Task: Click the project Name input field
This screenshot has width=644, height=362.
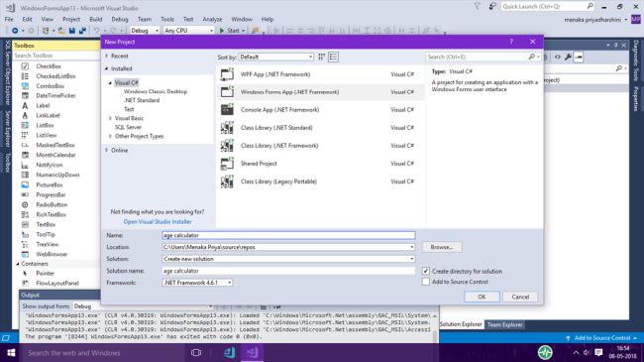Action: [288, 235]
